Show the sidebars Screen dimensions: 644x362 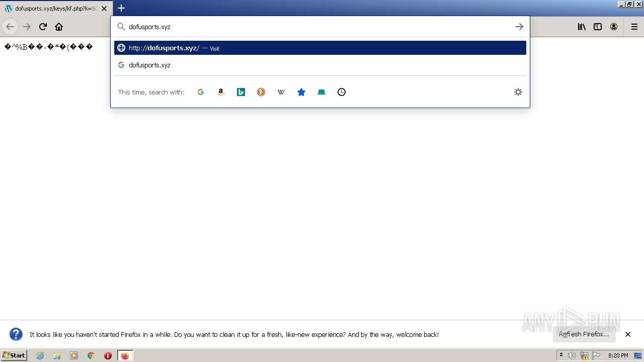tap(598, 27)
